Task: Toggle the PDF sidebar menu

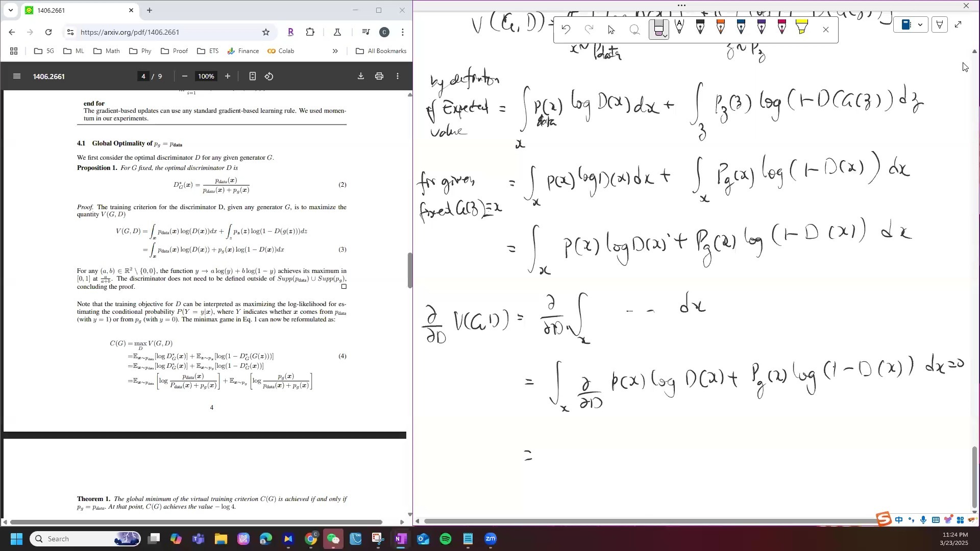Action: pyautogui.click(x=17, y=77)
